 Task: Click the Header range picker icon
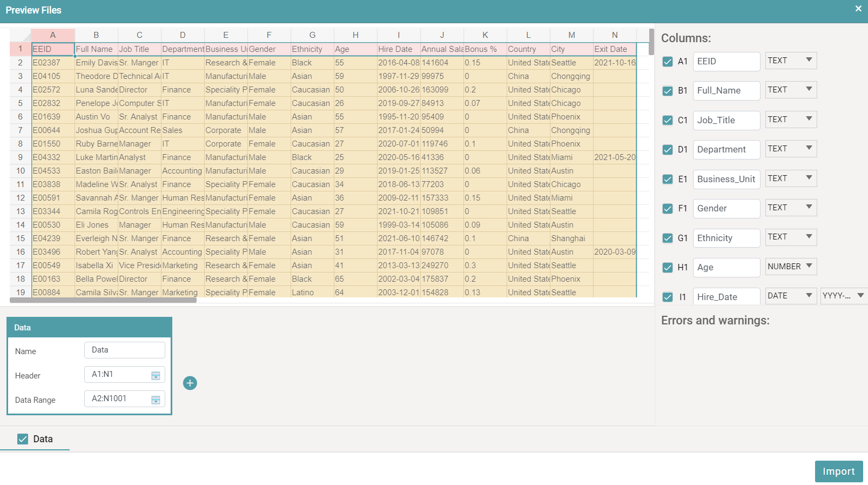click(156, 375)
